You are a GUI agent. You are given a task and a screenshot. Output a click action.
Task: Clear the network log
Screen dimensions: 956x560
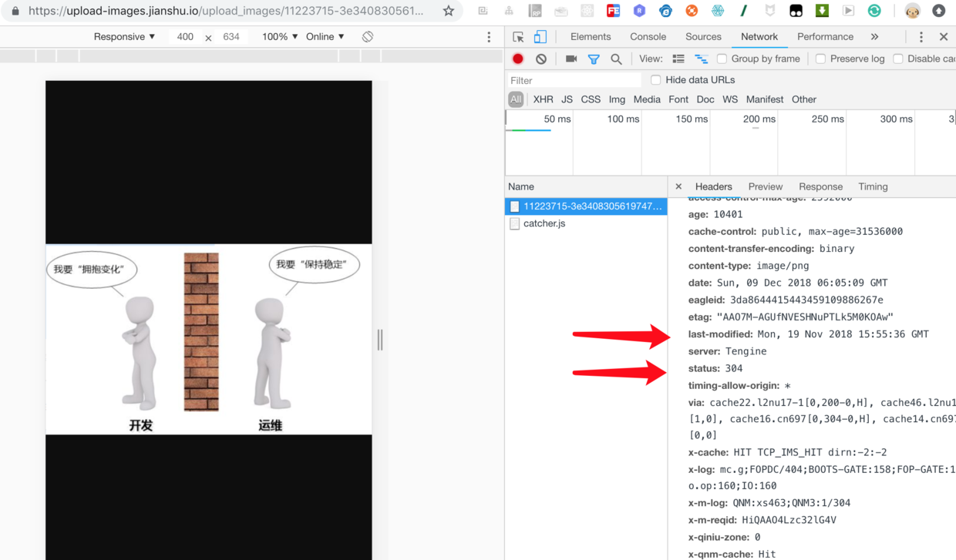pyautogui.click(x=541, y=59)
